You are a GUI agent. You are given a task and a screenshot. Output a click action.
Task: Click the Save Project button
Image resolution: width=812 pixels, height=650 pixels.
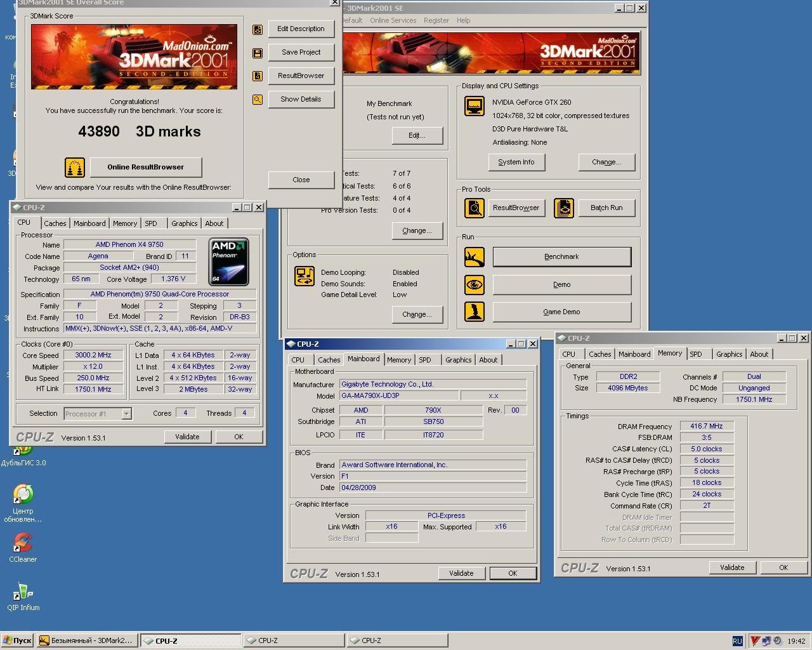point(301,52)
